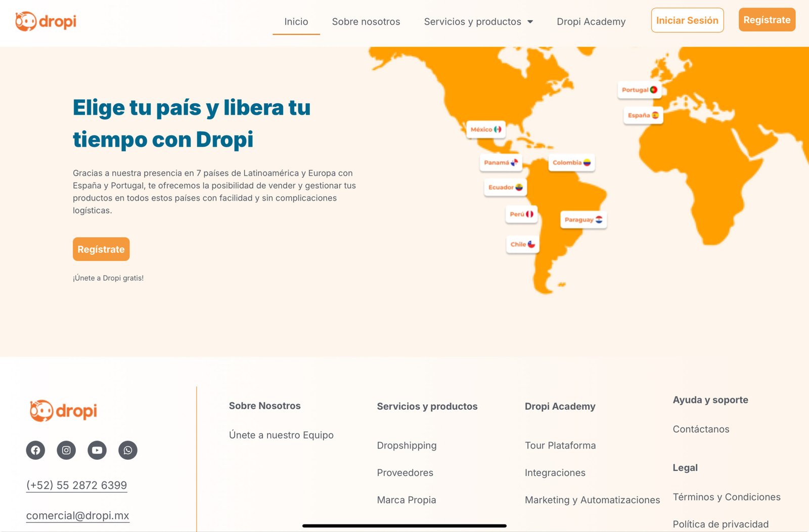Open the comercial@dropi.mx email link

pos(78,515)
